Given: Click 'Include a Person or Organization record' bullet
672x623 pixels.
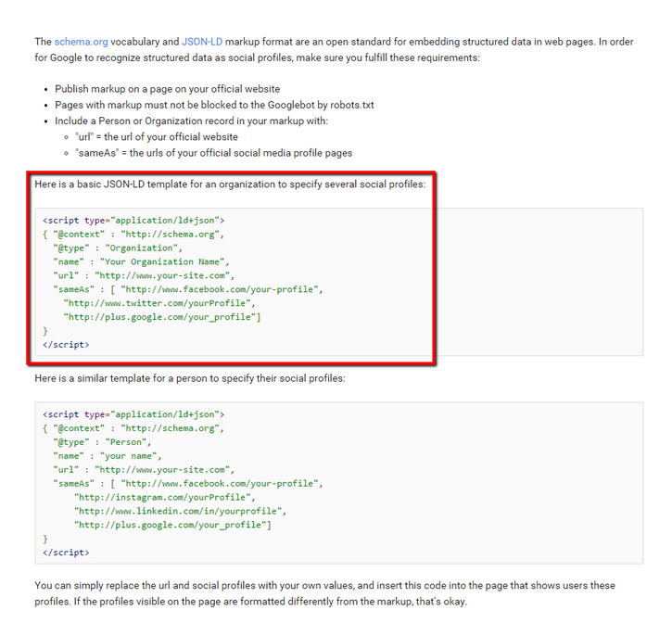Looking at the screenshot, I should tap(191, 121).
